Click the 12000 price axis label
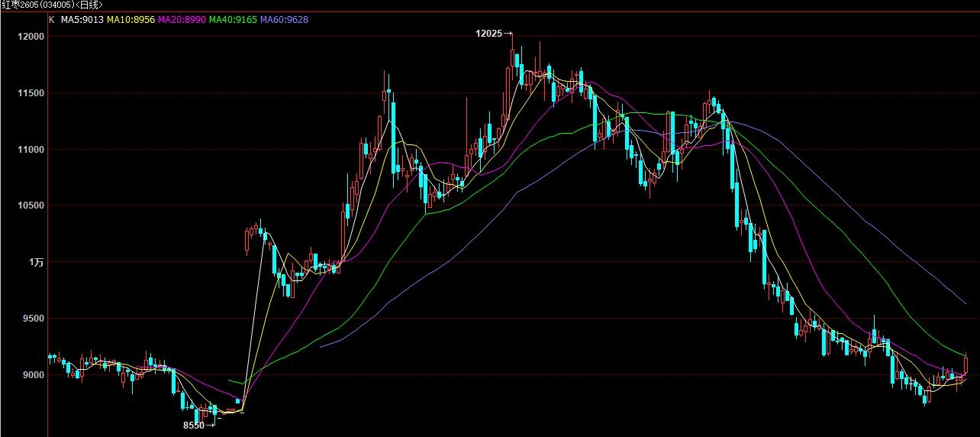980x437 pixels. click(31, 37)
